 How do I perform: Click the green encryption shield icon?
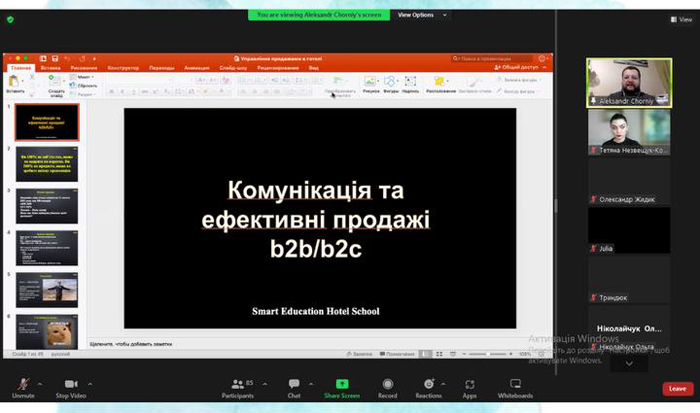coord(10,20)
